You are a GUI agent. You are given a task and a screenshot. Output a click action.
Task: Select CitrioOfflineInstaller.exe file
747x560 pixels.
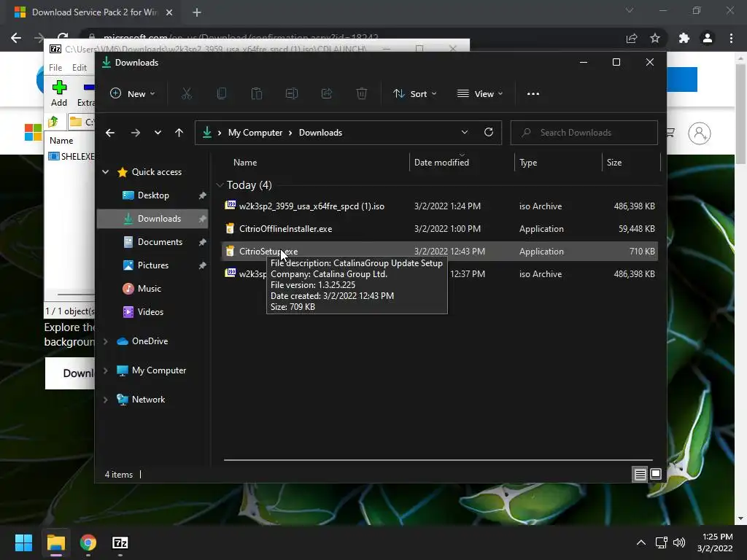tap(440, 228)
